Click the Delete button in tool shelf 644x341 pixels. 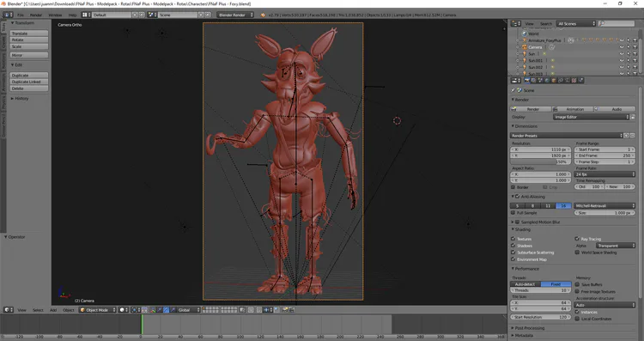28,88
